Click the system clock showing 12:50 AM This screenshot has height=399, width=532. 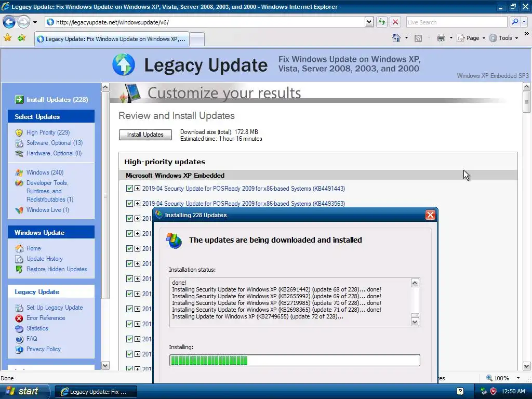[x=513, y=391]
